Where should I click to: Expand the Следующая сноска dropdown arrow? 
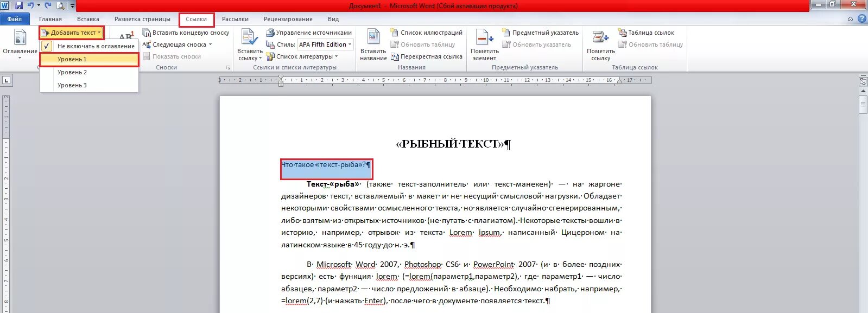(210, 44)
